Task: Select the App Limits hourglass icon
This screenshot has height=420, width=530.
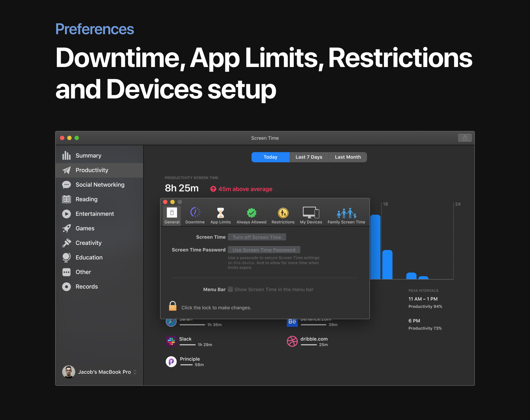Action: coord(220,213)
